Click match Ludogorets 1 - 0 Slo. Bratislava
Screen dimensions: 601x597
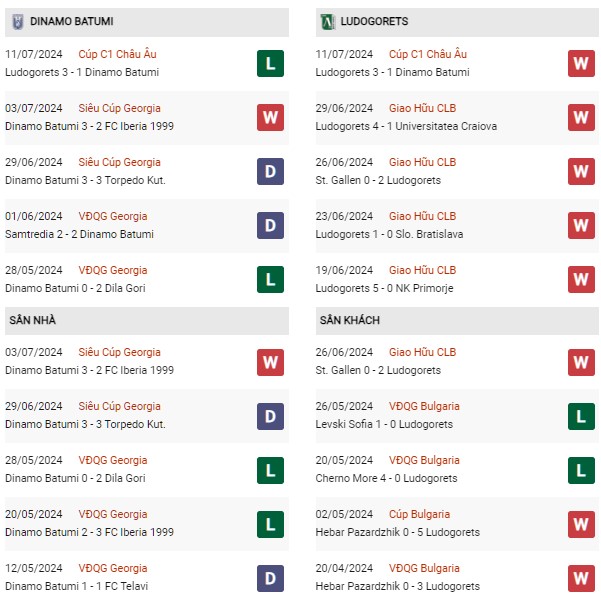[x=389, y=234]
